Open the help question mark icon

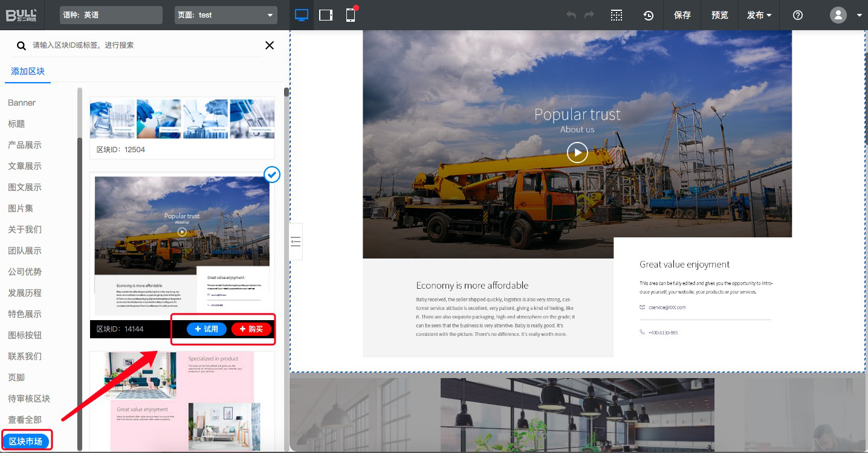click(x=798, y=15)
